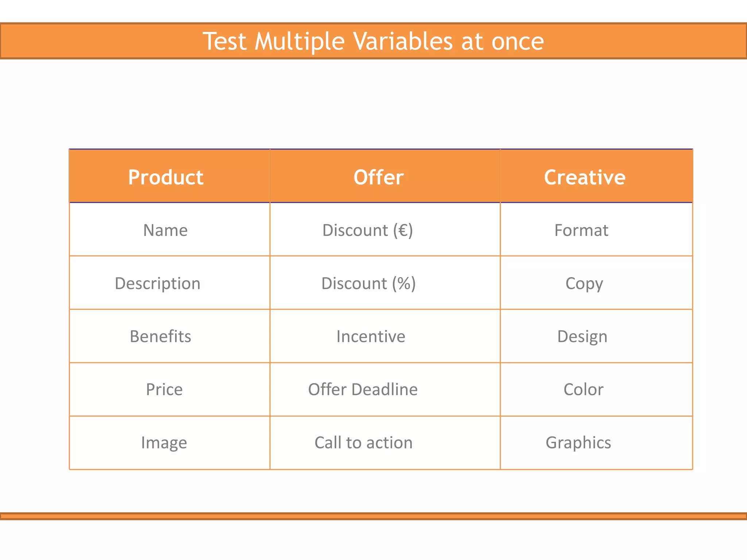Screen dimensions: 747x560
Task: Select the Price cell
Action: tap(164, 389)
